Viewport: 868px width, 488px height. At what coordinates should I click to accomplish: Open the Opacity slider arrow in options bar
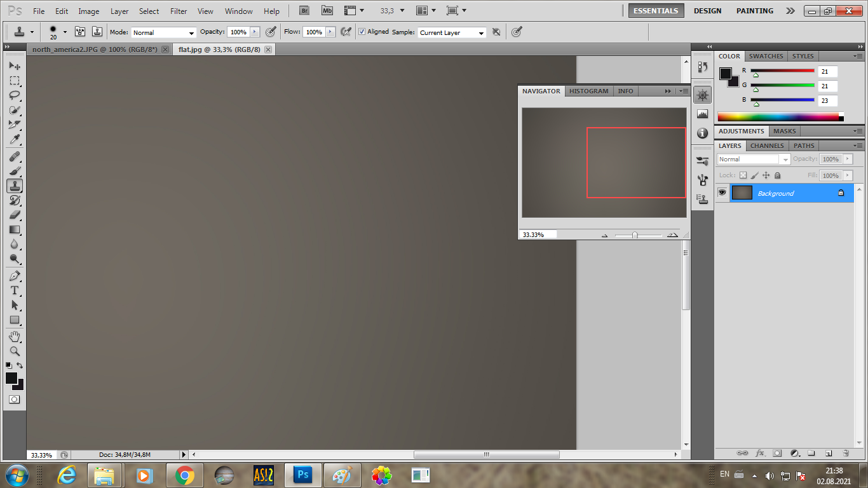(x=255, y=32)
